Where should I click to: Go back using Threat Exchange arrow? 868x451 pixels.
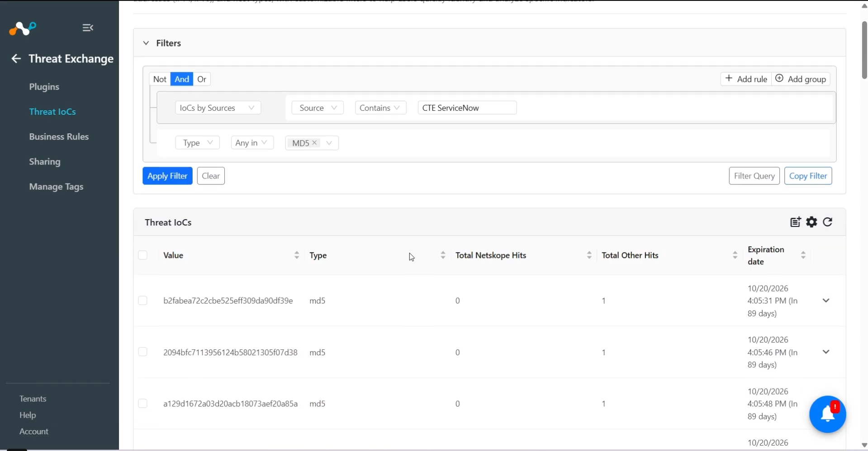click(16, 59)
